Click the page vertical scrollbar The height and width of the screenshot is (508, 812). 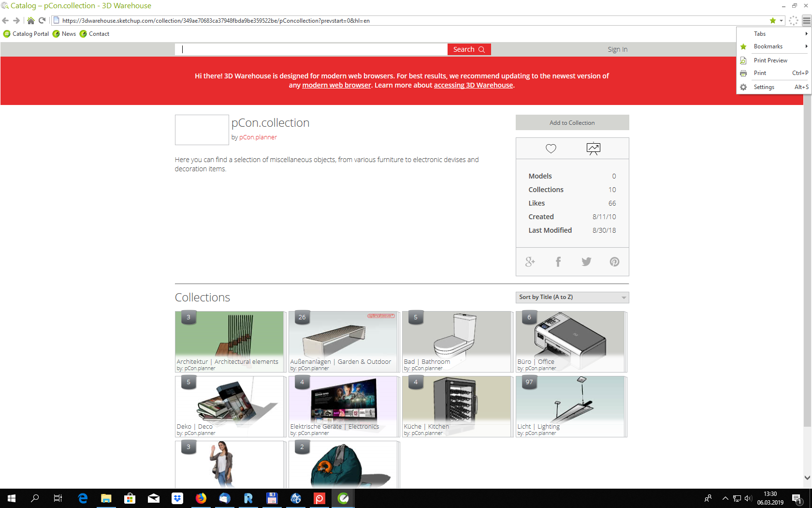click(x=807, y=261)
